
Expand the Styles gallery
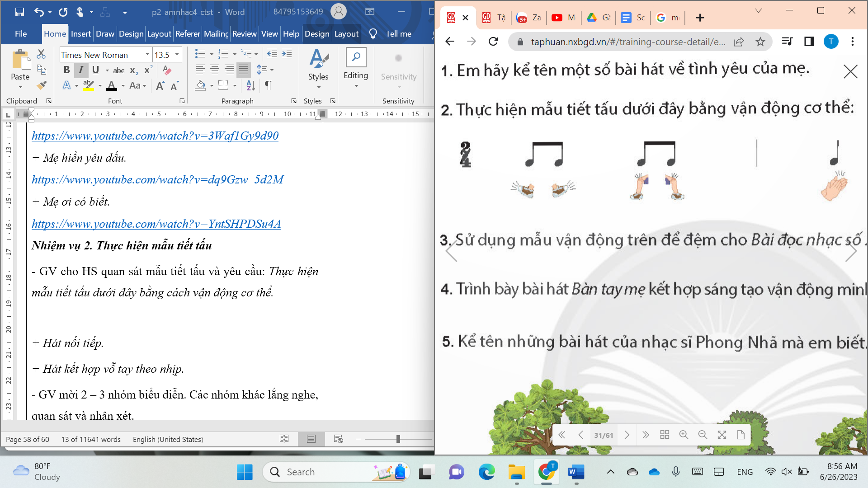(318, 70)
